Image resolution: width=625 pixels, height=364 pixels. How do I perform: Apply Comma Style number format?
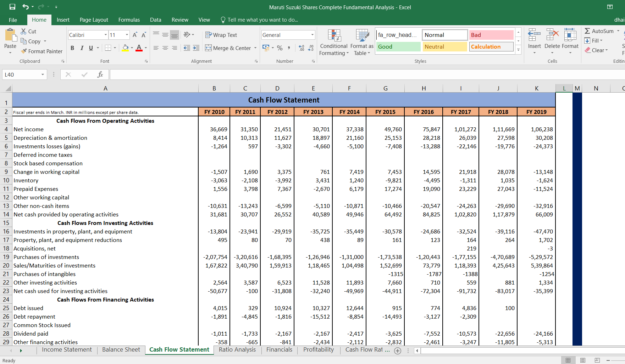[x=289, y=48]
